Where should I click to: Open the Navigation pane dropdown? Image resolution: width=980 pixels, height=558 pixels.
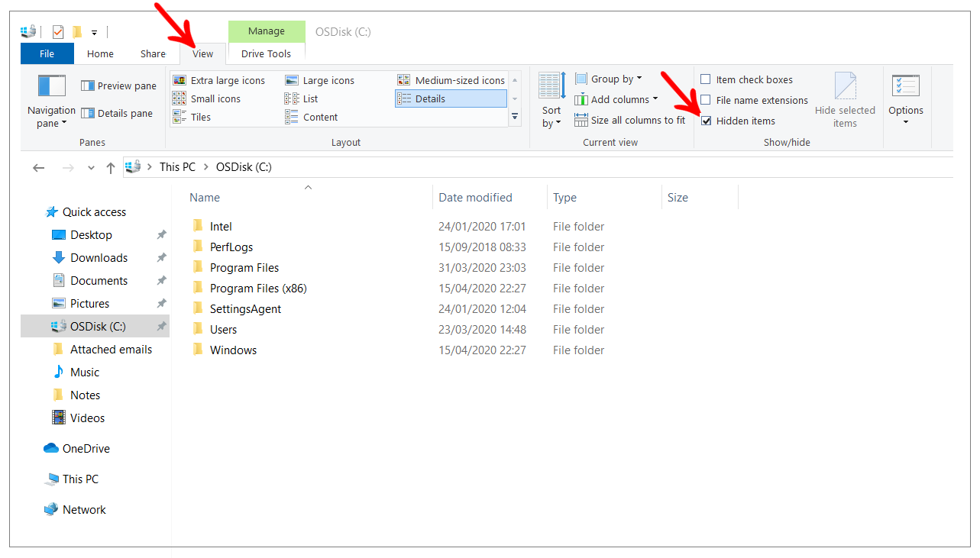[x=52, y=102]
